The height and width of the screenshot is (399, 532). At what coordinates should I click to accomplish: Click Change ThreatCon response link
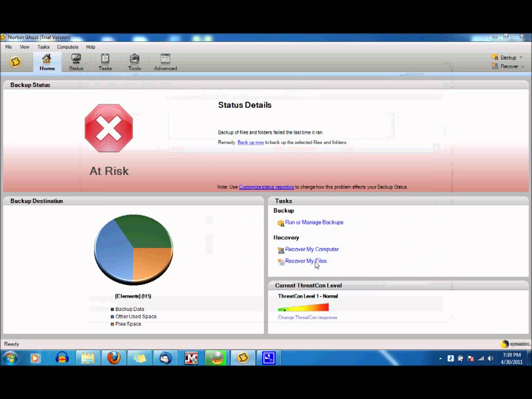308,317
